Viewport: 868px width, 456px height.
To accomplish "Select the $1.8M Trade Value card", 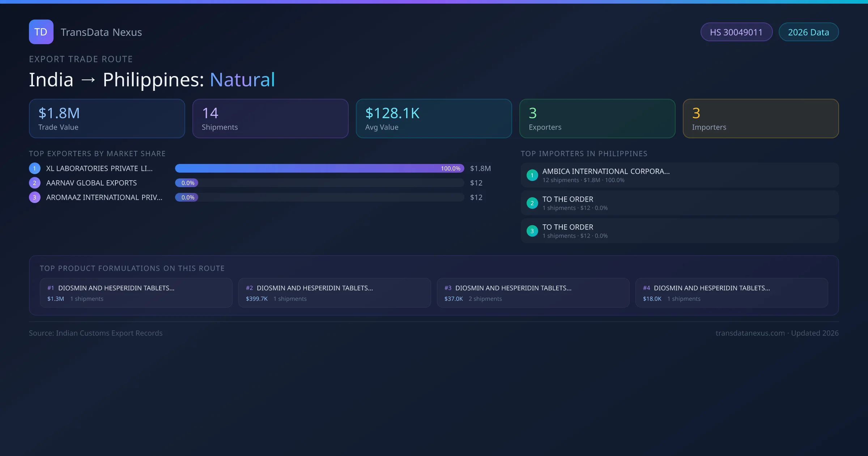I will 107,119.
